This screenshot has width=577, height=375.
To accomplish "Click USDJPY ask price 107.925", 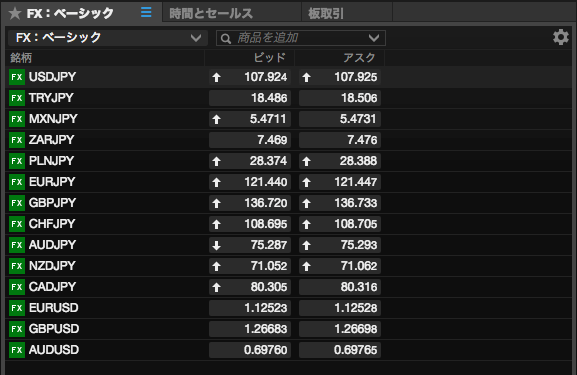I will [x=340, y=77].
